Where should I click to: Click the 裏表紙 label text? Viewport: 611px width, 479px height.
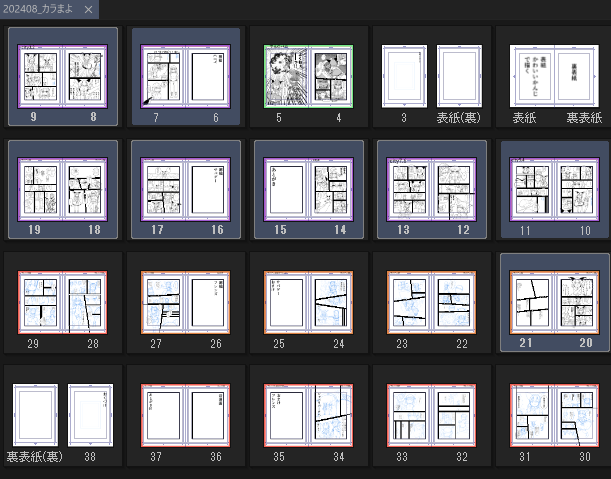point(584,117)
